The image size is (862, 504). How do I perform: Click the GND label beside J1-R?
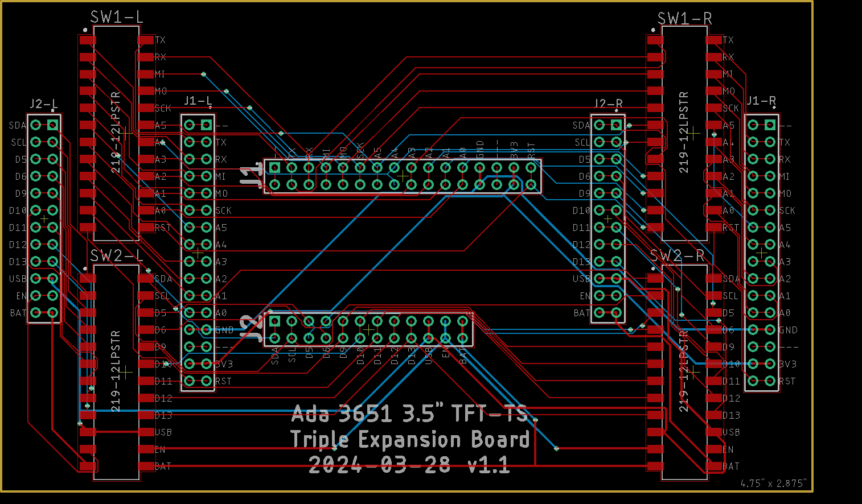tap(789, 330)
